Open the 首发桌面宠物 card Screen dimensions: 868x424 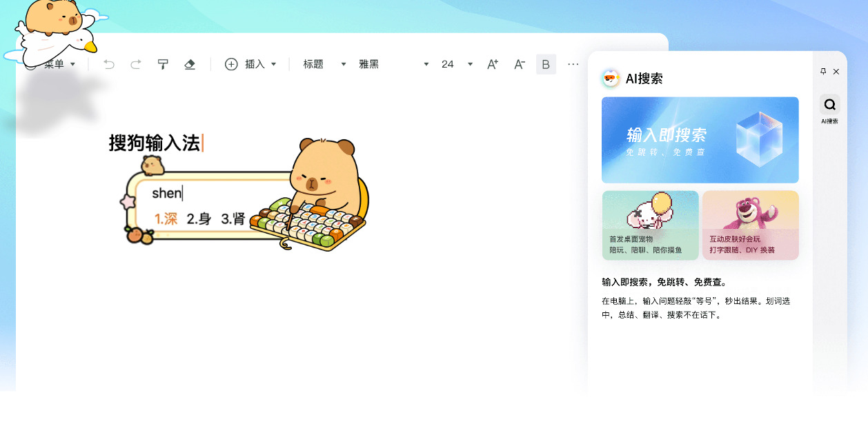pos(651,225)
